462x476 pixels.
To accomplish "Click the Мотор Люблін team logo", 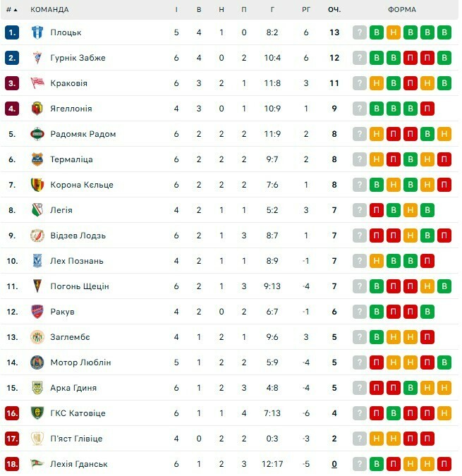I will (x=37, y=362).
